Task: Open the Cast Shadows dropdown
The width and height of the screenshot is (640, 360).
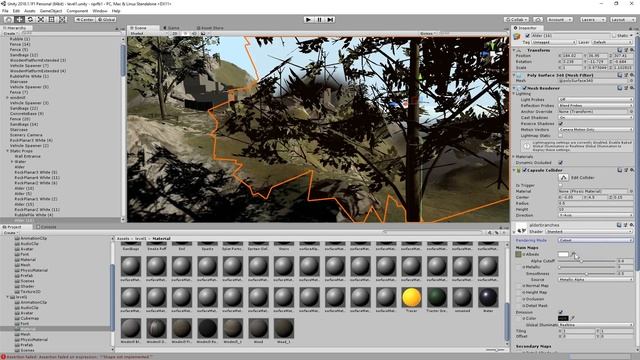Action: click(x=596, y=117)
